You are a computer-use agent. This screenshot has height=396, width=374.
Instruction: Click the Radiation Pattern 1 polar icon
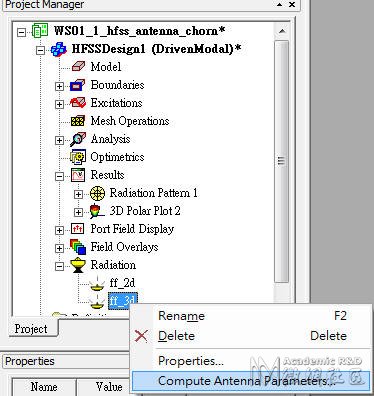click(x=98, y=193)
